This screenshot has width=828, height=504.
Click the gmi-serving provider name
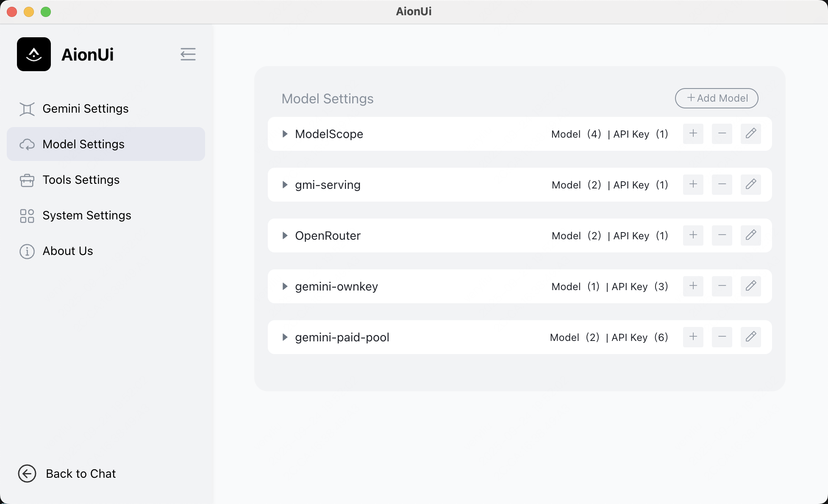point(328,185)
